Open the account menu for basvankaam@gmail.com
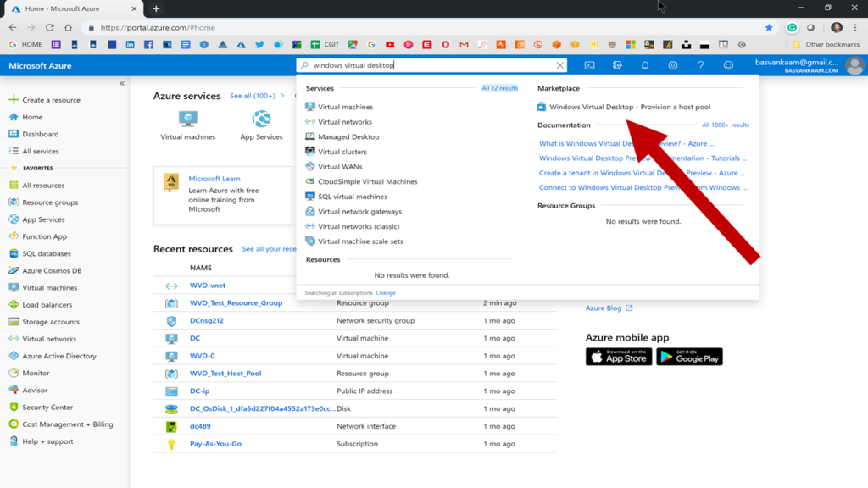 pyautogui.click(x=808, y=65)
